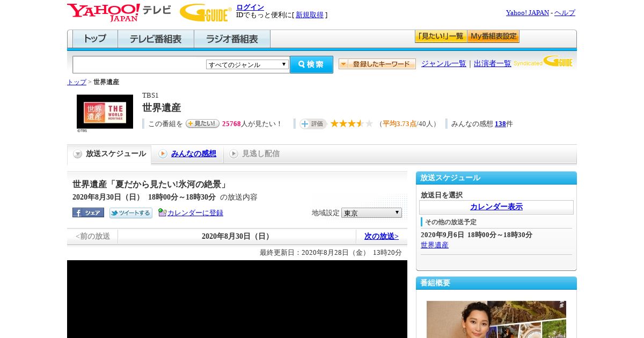Click the calendar icon beside カレンダーに登録
Screen dimensions: 644x338
pos(163,212)
